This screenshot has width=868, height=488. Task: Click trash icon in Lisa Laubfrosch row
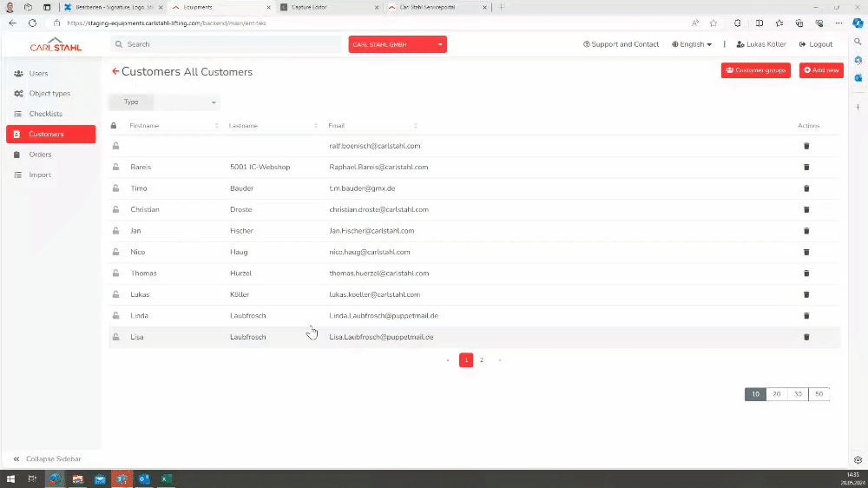[806, 337]
